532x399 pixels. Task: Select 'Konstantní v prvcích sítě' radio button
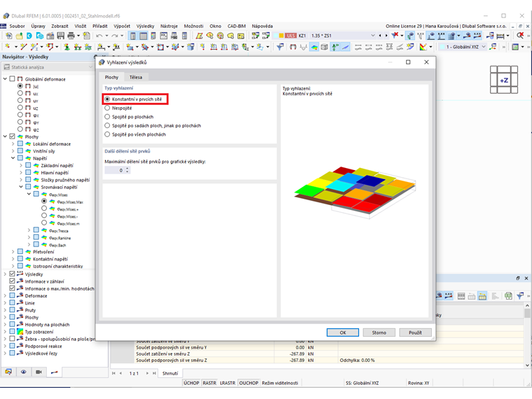107,99
